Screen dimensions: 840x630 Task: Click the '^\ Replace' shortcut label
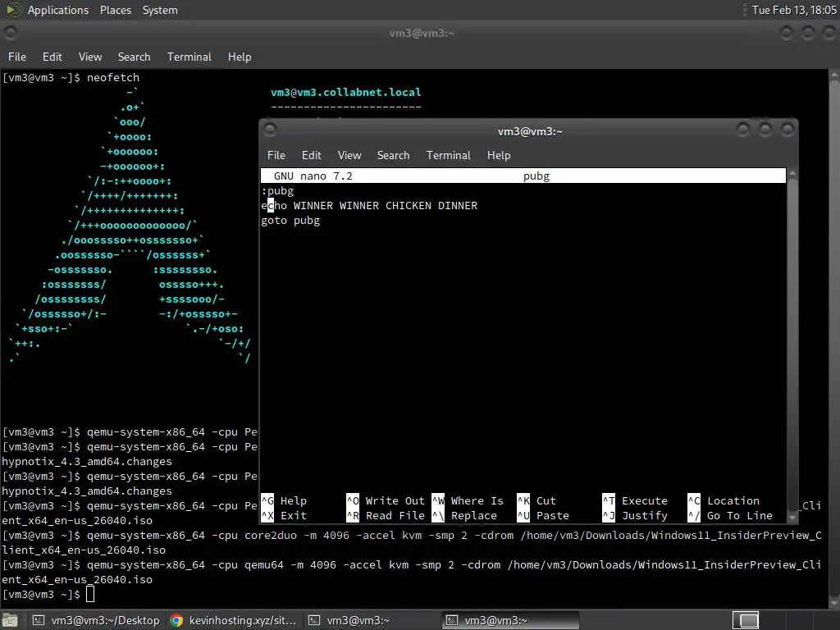464,516
